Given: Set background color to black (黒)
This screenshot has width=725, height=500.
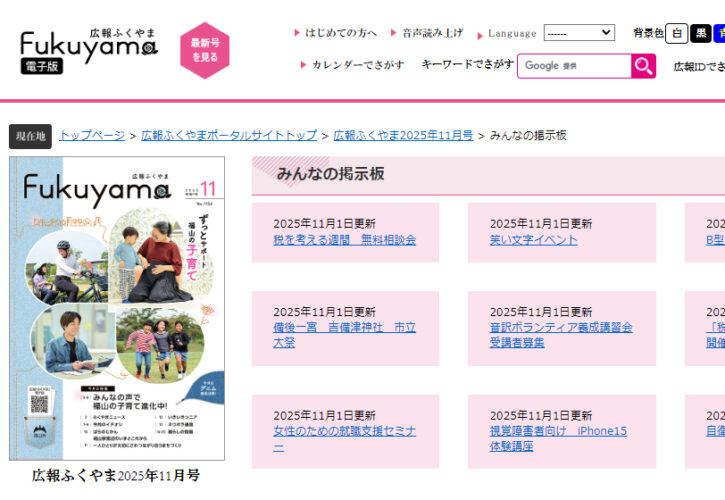Looking at the screenshot, I should pyautogui.click(x=700, y=33).
